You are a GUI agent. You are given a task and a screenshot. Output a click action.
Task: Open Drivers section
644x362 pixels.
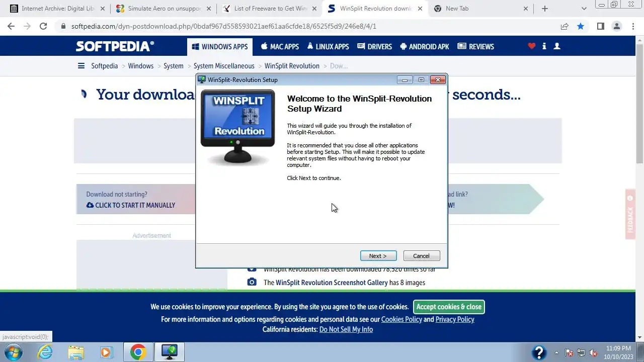pyautogui.click(x=374, y=47)
